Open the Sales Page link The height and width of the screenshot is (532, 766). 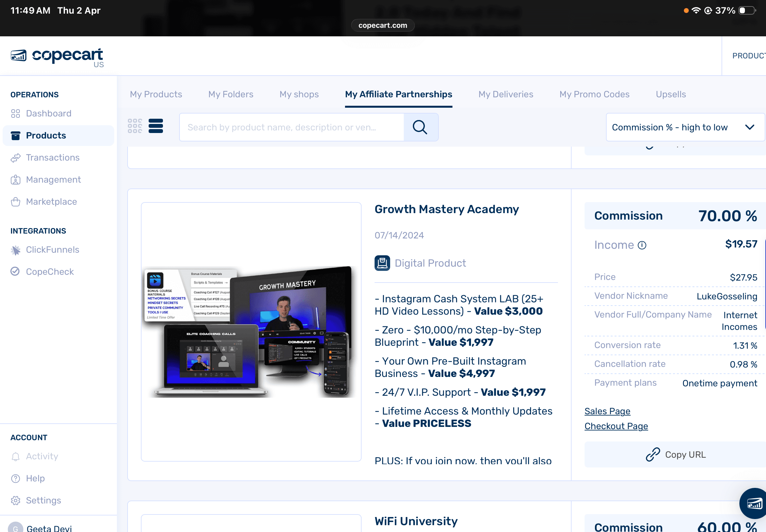[x=607, y=411]
